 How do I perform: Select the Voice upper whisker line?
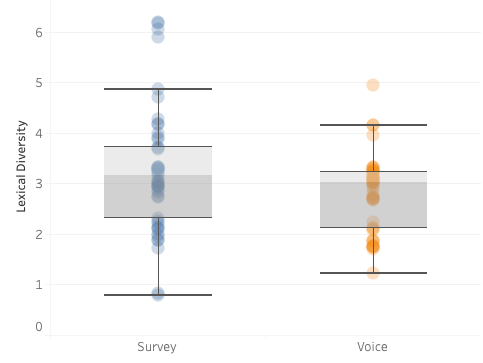(x=373, y=125)
